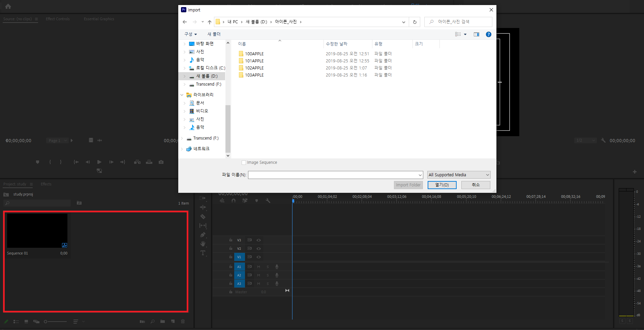The image size is (644, 330).
Task: Go to Premiere Home screen icon
Action: click(8, 6)
